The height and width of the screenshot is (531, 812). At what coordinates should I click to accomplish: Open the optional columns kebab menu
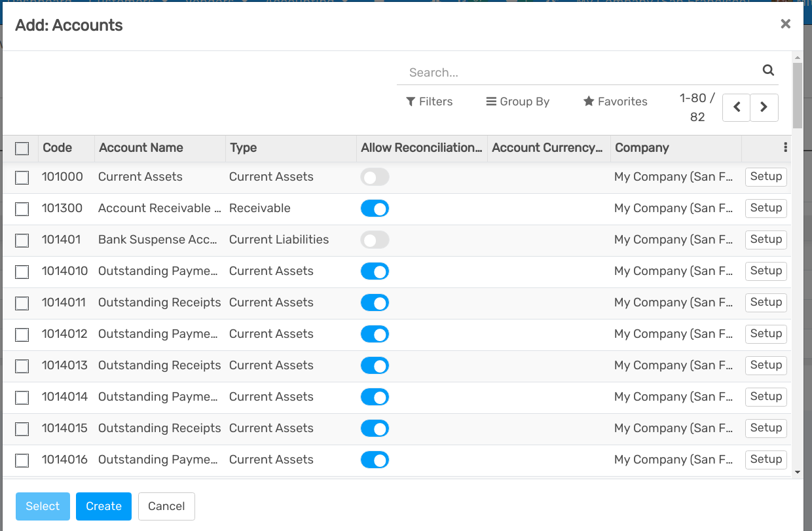tap(785, 148)
